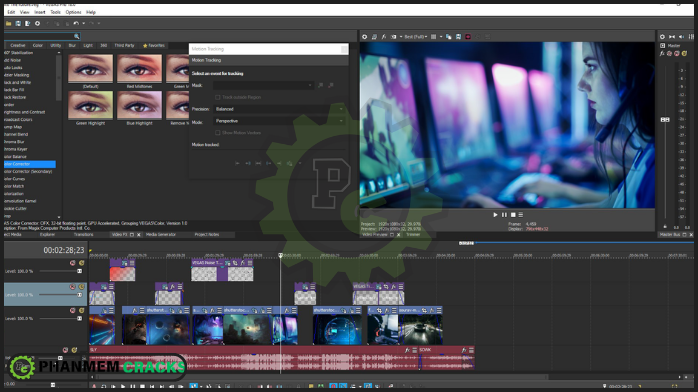Select the Creative FX category tab
Screen dimensions: 698x392
point(18,45)
